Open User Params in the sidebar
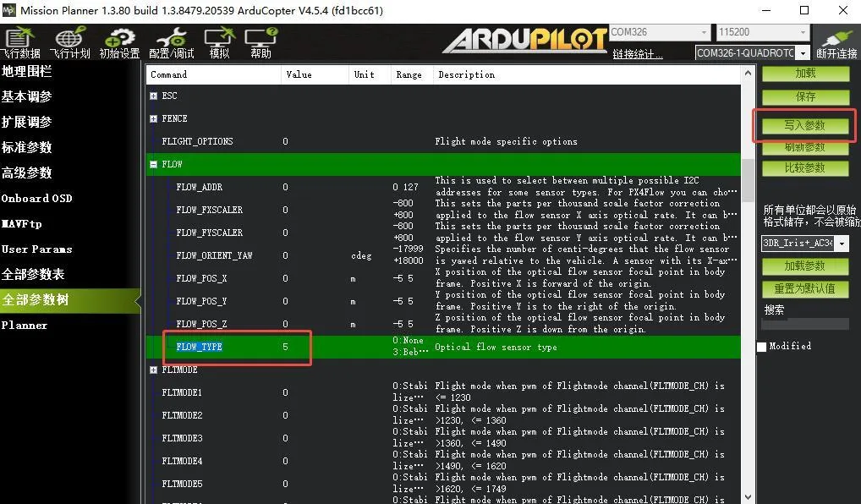 click(x=36, y=249)
